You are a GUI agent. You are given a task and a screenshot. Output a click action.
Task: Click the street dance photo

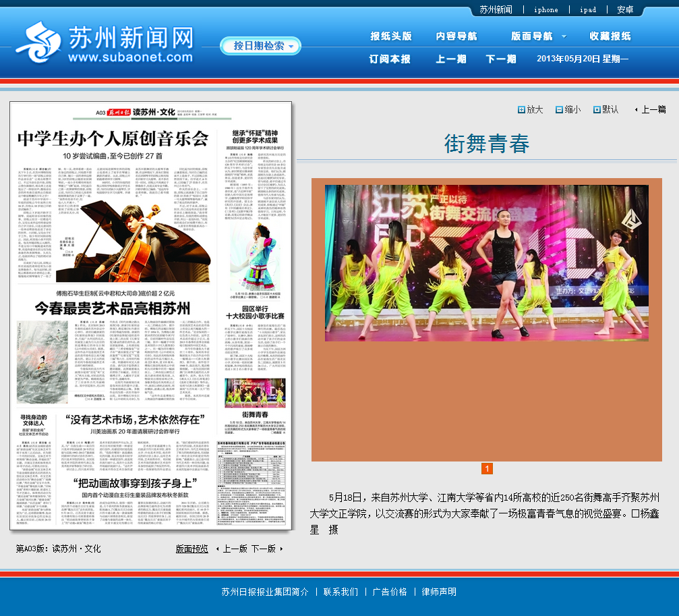click(x=486, y=263)
